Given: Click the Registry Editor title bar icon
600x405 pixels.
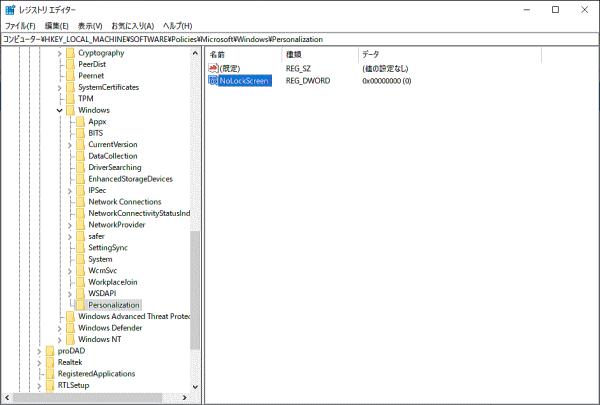Looking at the screenshot, I should click(10, 10).
